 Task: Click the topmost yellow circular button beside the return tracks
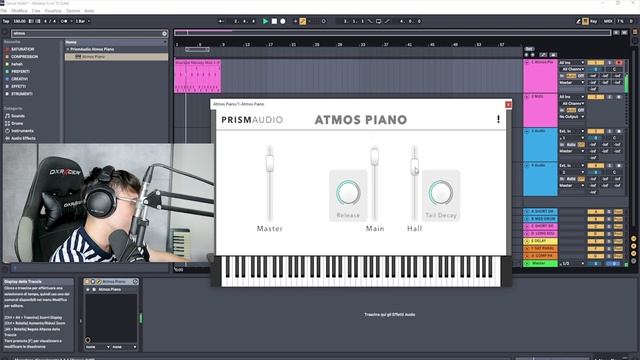(x=633, y=239)
